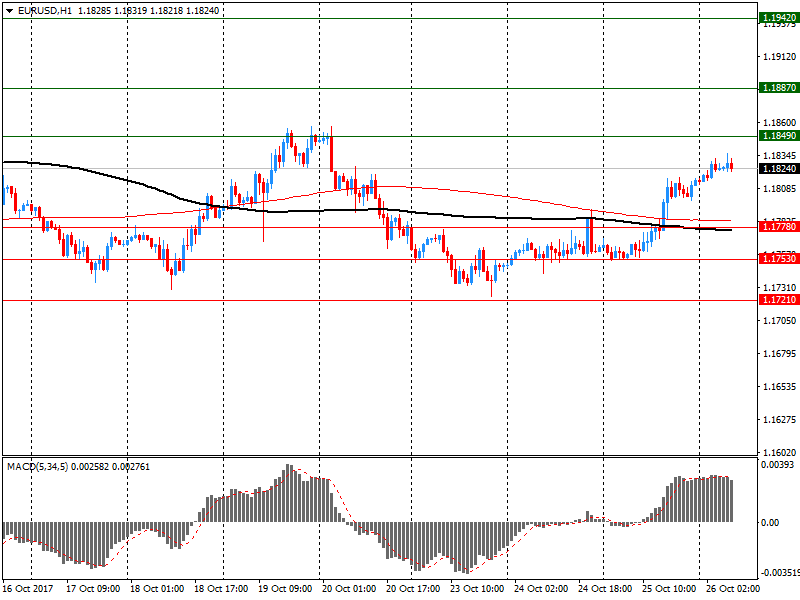Click the 1.19420 green price level label
The height and width of the screenshot is (600, 800).
pyautogui.click(x=779, y=18)
